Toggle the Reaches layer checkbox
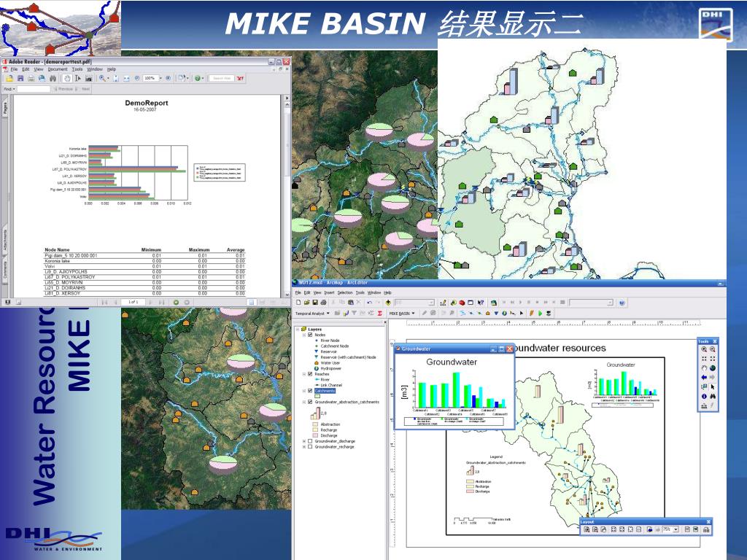 [310, 374]
